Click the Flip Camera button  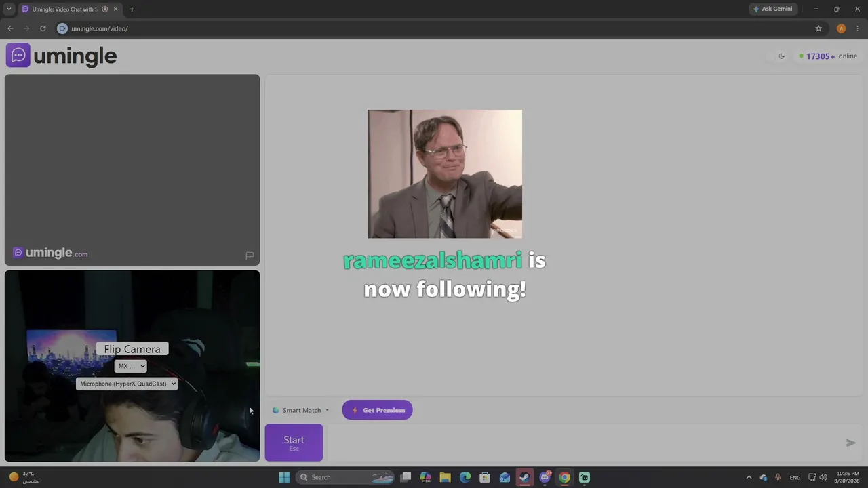pos(132,349)
